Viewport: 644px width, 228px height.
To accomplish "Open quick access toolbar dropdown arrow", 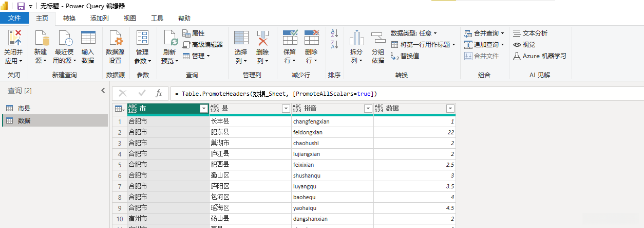I will click(30, 6).
